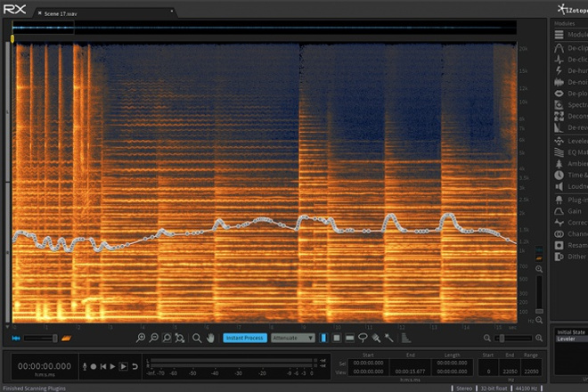
Task: Close the Scene 17.wav tab
Action: coord(39,13)
